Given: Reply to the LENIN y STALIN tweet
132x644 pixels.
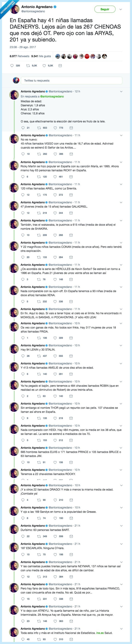Looking at the screenshot, I should (23, 356).
